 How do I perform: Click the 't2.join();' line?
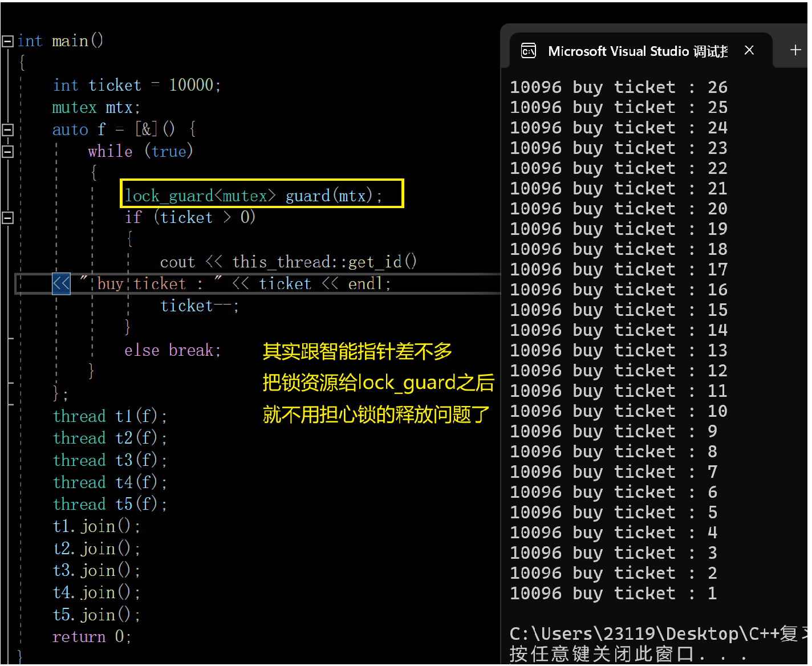click(96, 549)
